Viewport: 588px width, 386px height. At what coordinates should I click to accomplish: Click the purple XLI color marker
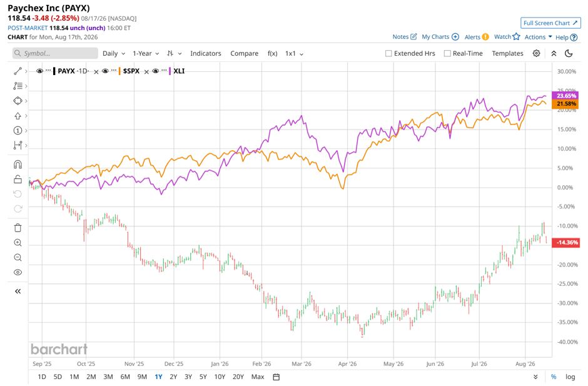(170, 71)
